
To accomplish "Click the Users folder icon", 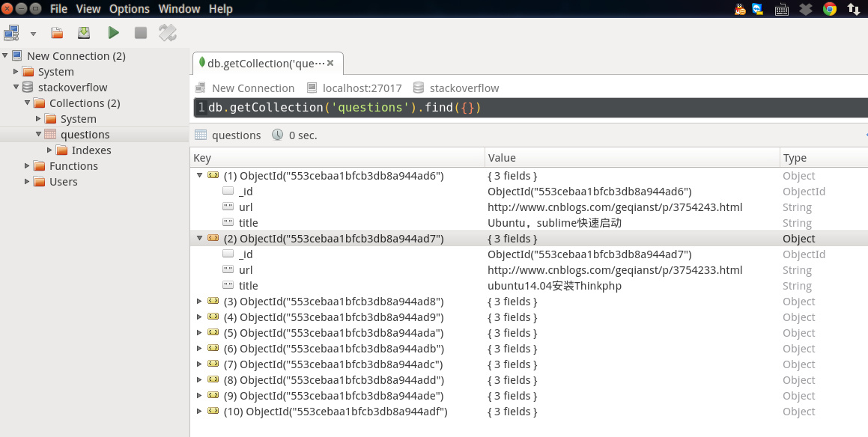I will [x=39, y=181].
